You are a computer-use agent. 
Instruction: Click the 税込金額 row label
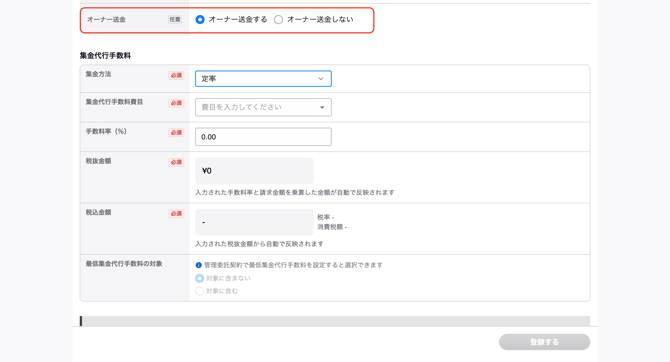point(98,212)
